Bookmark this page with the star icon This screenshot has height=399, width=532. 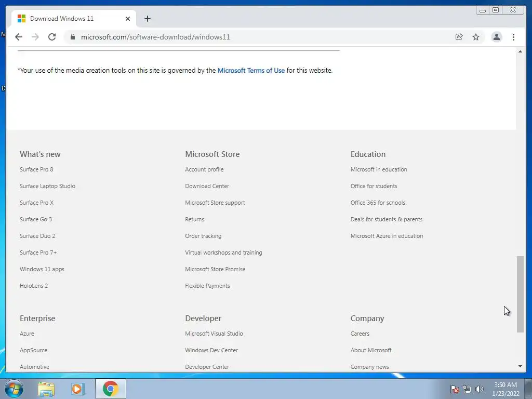(476, 37)
